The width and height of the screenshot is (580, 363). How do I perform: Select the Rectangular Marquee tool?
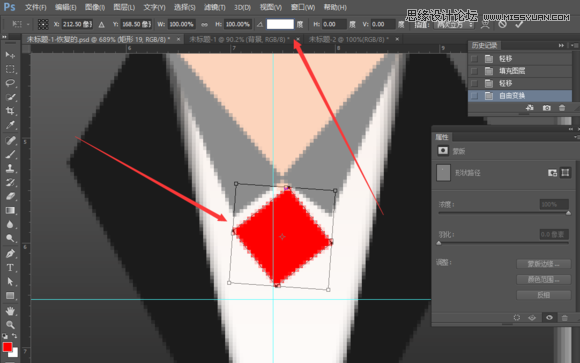point(10,69)
